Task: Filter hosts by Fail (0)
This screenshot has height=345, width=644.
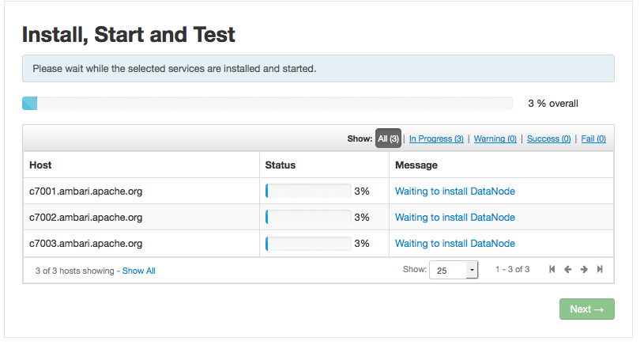Action: tap(593, 138)
